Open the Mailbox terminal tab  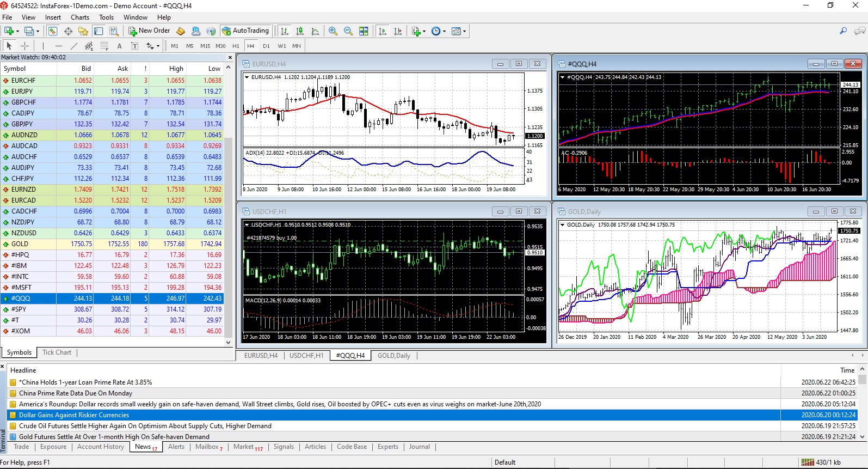[209, 447]
